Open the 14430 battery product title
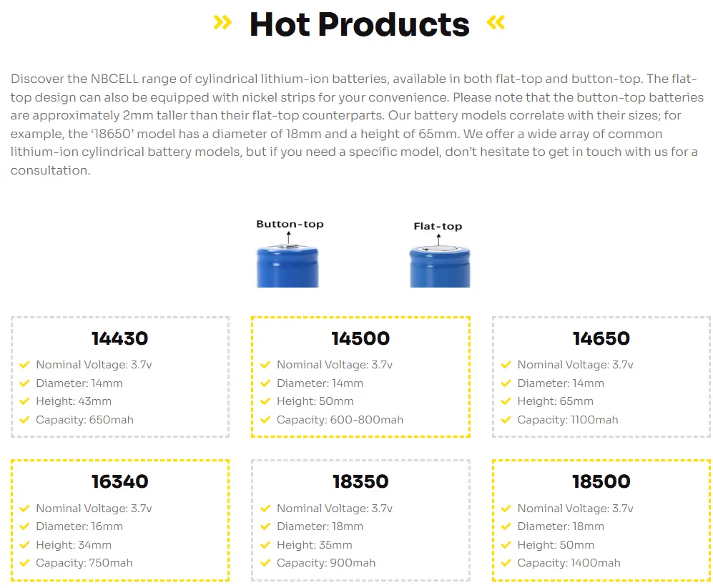Viewport: 713px width, 588px height. (120, 338)
